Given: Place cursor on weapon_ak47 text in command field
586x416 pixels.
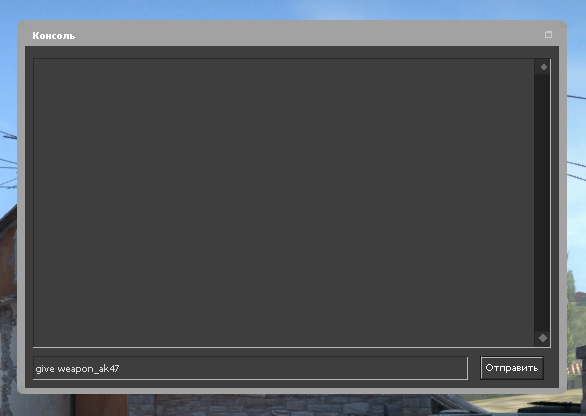Looking at the screenshot, I should 88,369.
